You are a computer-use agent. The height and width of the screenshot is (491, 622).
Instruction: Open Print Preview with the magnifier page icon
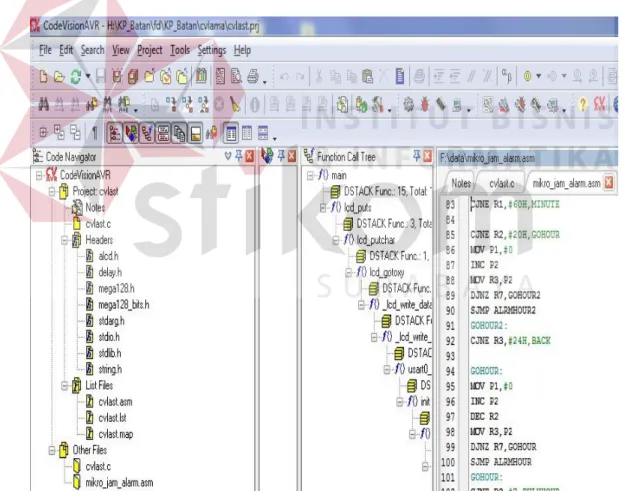pyautogui.click(x=236, y=76)
